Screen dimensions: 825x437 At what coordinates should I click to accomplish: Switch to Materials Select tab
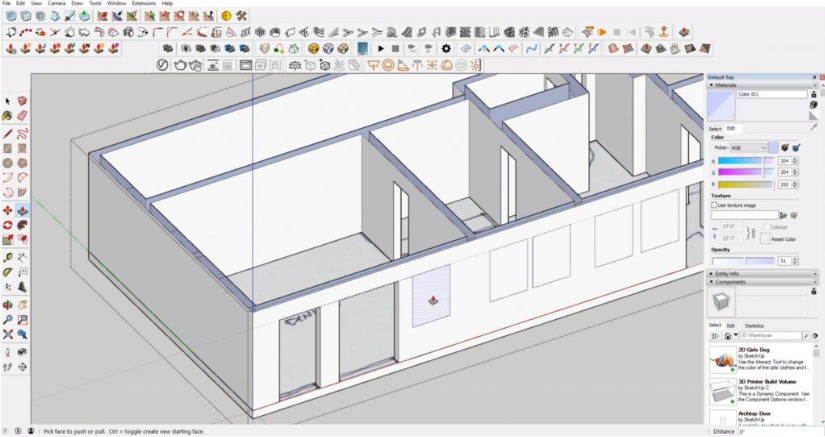click(x=715, y=128)
